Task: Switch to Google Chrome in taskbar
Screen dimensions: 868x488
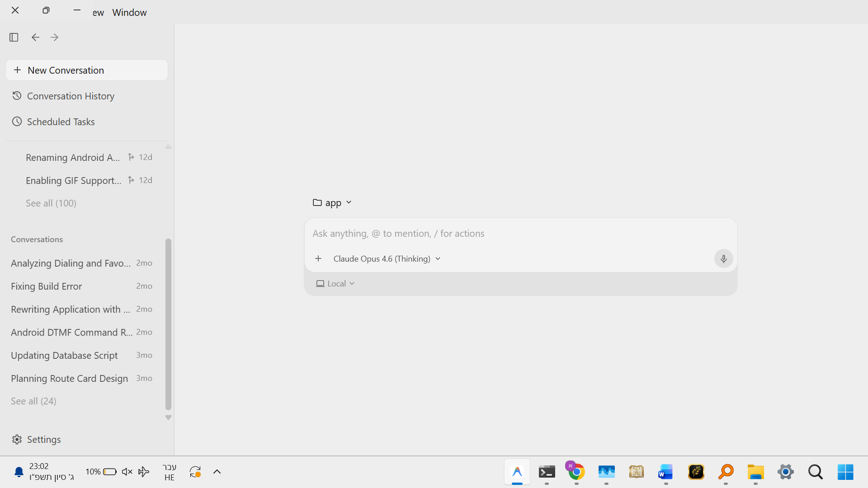Action: click(576, 472)
